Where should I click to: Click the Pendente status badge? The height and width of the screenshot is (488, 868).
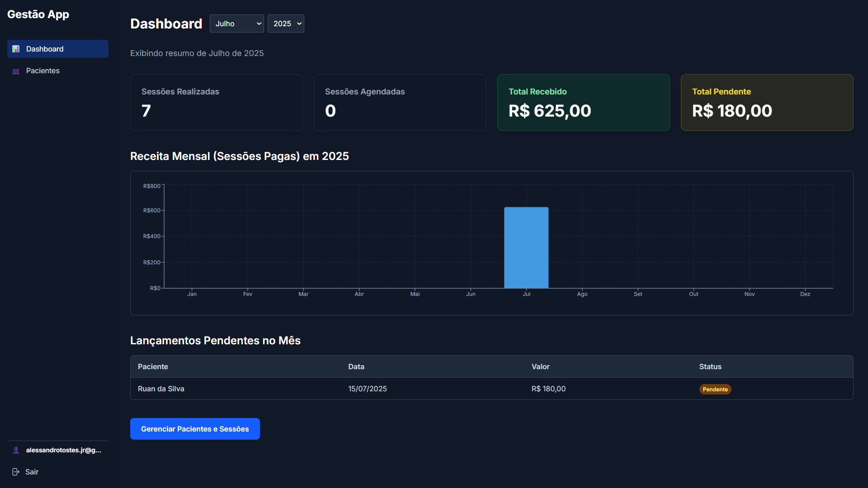[715, 389]
